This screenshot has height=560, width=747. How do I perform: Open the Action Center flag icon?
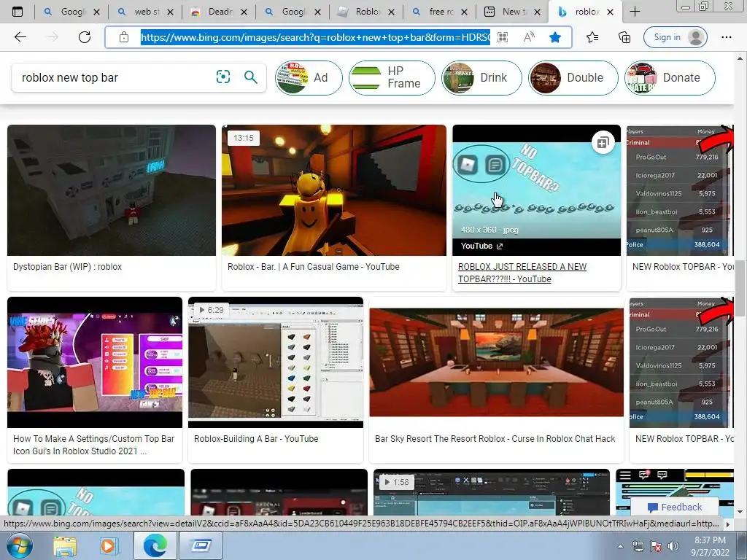[x=656, y=546]
